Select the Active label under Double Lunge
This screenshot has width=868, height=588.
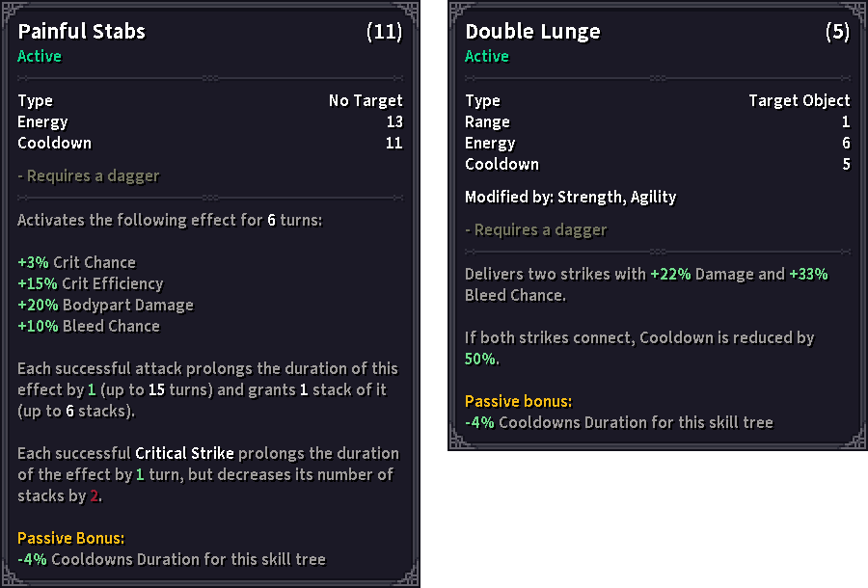coord(487,56)
